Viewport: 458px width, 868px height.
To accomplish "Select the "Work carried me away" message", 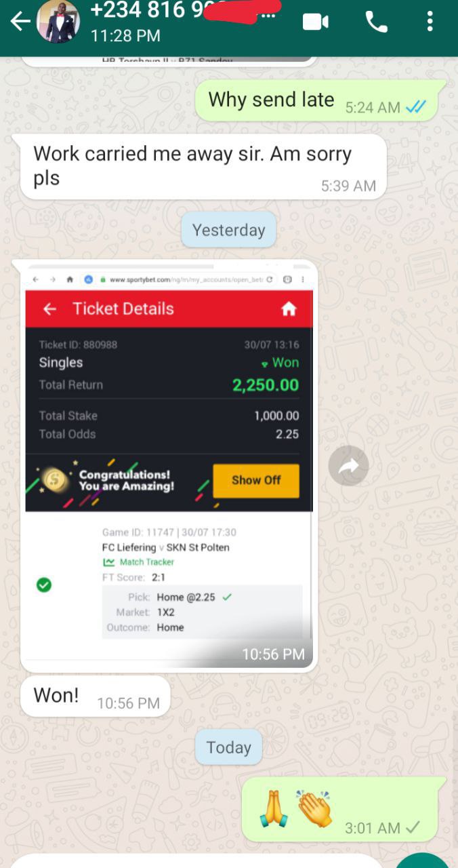I will 203,167.
